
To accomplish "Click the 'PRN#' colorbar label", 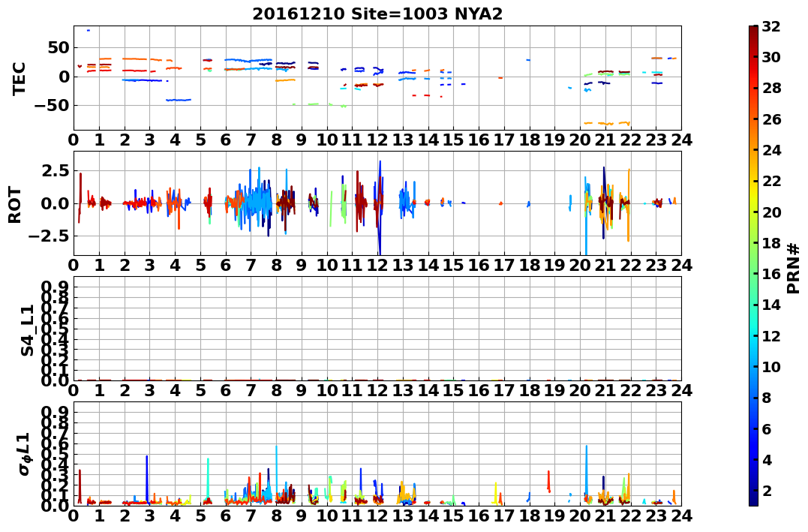I will click(x=794, y=268).
